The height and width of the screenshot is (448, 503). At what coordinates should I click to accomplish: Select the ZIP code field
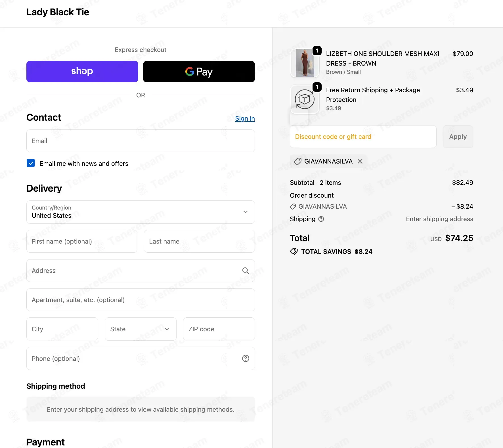(219, 329)
